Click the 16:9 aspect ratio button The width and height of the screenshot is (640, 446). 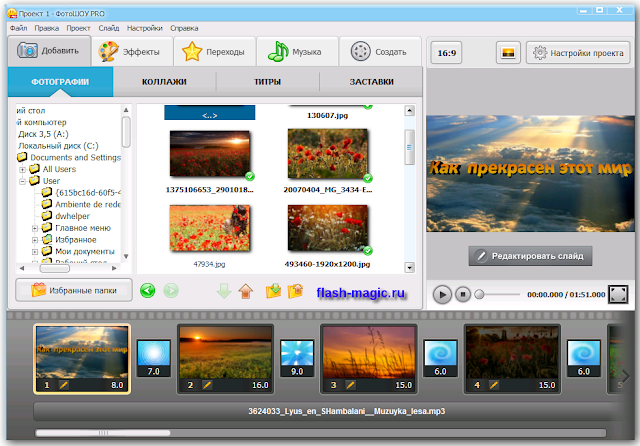pyautogui.click(x=447, y=53)
